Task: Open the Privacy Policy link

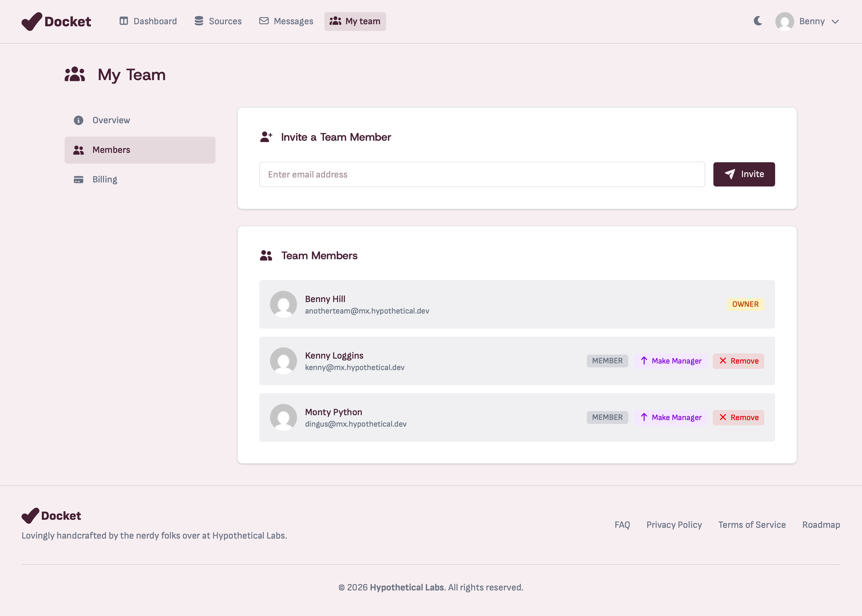Action: coord(674,525)
